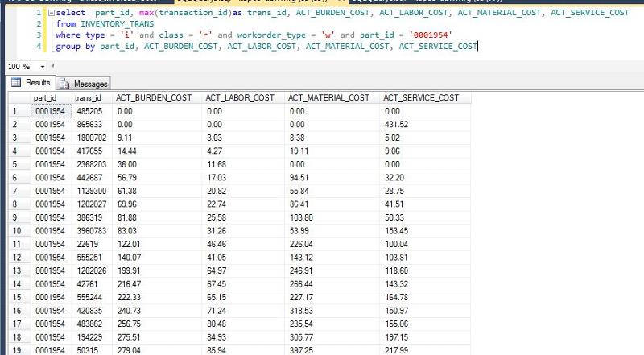Screen dimensions: 644x355
Task: Click line number 3 in editor margin
Action: click(39, 35)
